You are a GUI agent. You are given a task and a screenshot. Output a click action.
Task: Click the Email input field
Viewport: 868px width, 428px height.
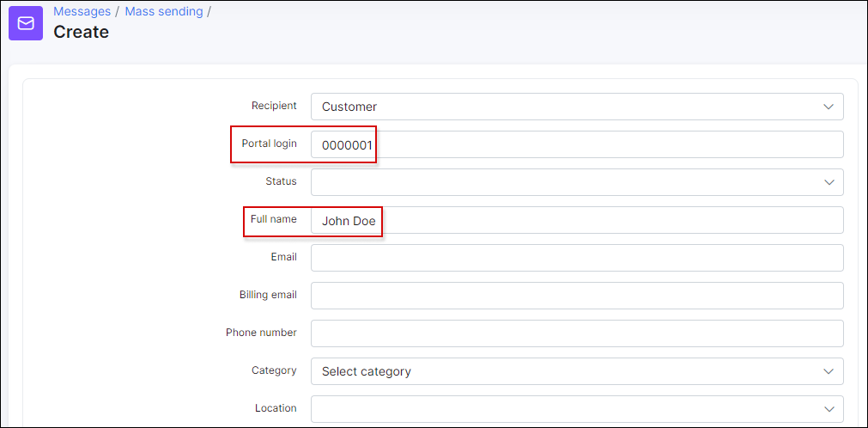click(x=577, y=258)
